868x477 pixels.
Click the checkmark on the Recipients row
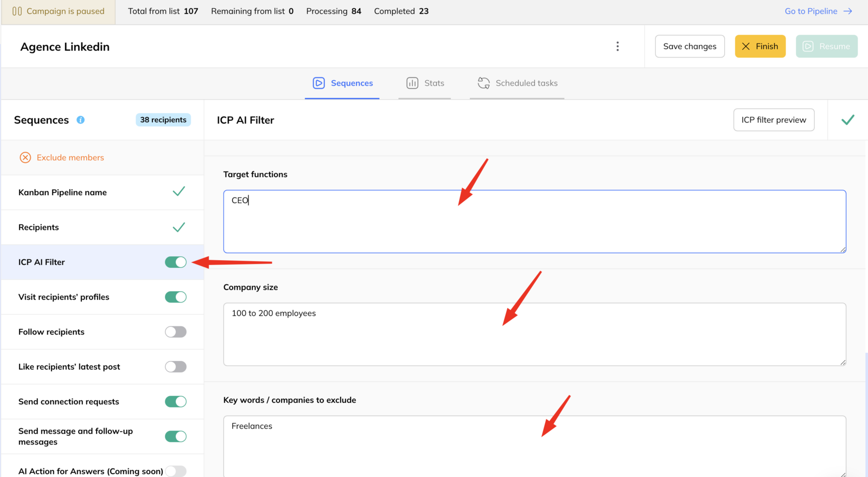click(x=178, y=227)
